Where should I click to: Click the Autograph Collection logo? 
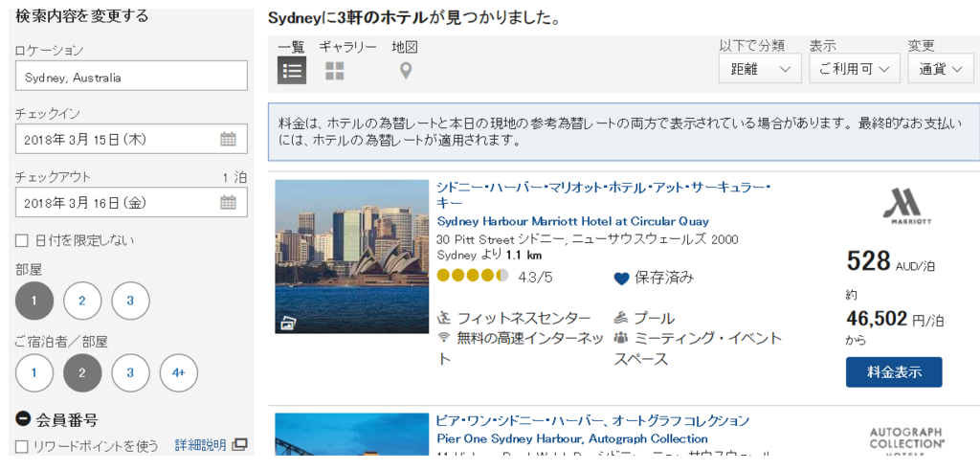coord(907,442)
